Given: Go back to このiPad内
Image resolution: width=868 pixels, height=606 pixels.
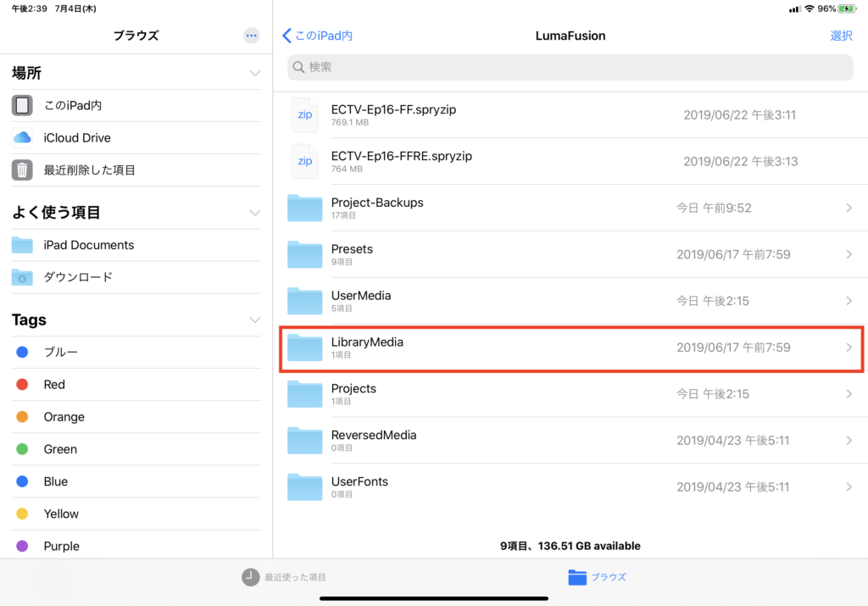Looking at the screenshot, I should click(x=317, y=36).
